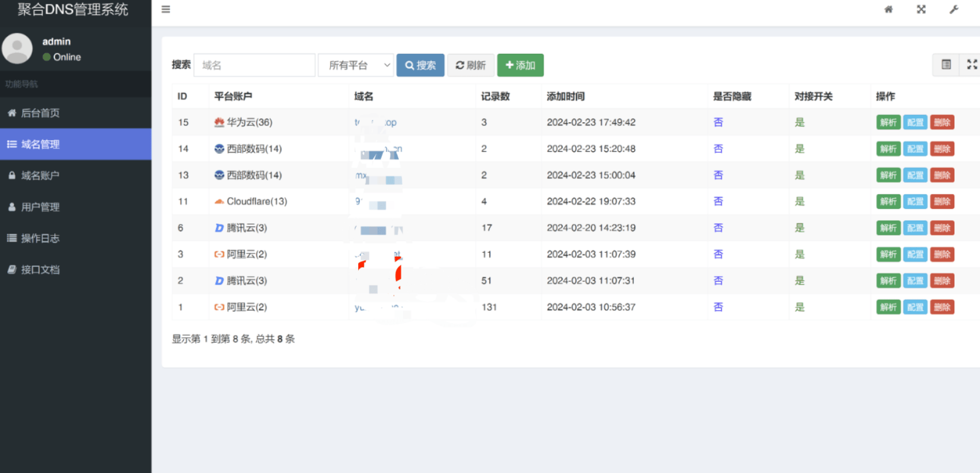Go to '操作日志' in the sidebar
Screen dimensions: 980x473
[x=40, y=238]
